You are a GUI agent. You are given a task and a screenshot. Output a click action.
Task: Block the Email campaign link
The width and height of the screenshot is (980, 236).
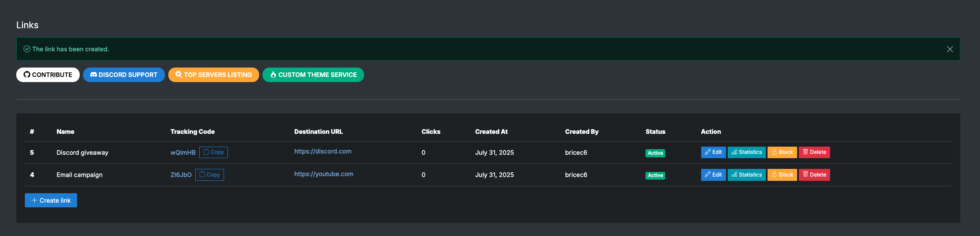pyautogui.click(x=782, y=175)
